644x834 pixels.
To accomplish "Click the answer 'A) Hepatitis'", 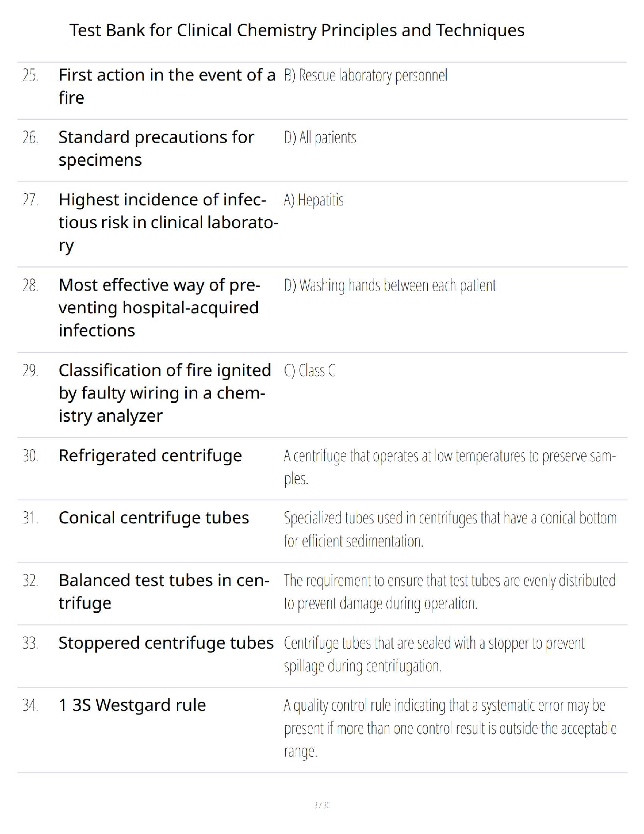I will pyautogui.click(x=314, y=200).
